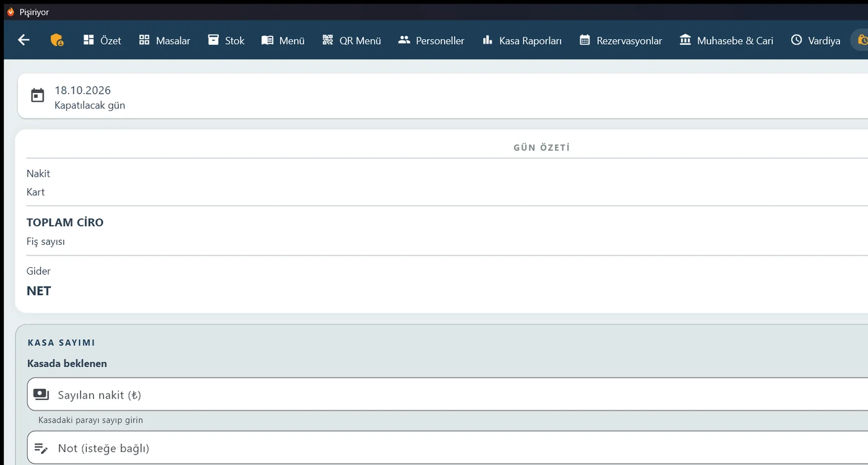
Task: Click the orange shield icon in navbar
Action: pos(56,40)
